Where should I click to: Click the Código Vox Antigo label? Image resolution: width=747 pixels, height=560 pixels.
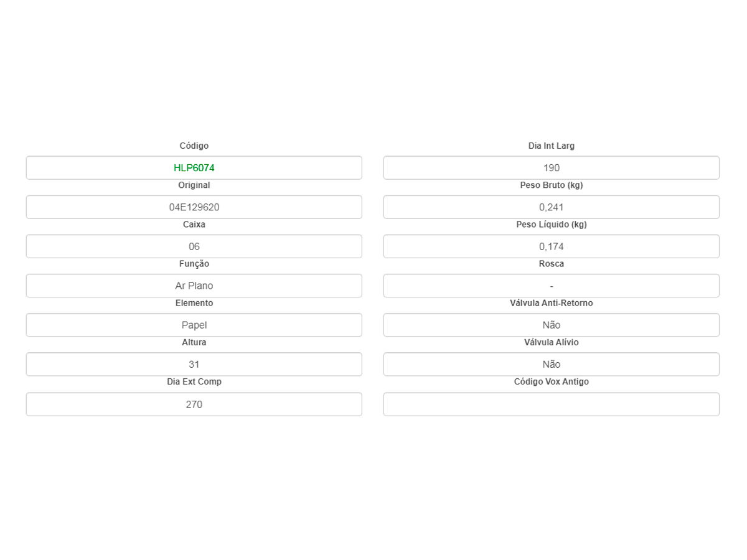[x=552, y=381]
